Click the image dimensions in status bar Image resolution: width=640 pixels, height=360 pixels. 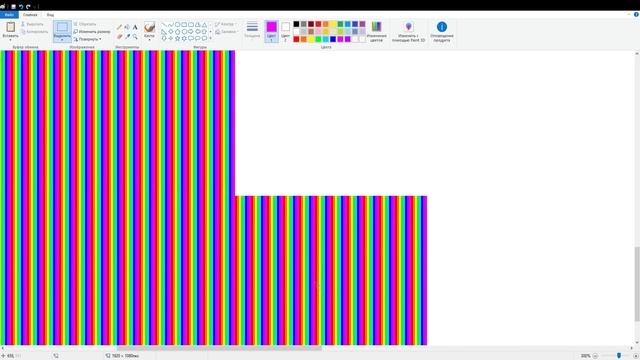[122, 356]
